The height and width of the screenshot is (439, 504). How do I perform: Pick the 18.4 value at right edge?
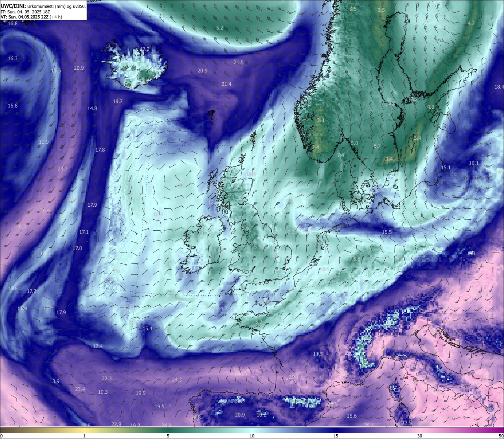[499, 87]
